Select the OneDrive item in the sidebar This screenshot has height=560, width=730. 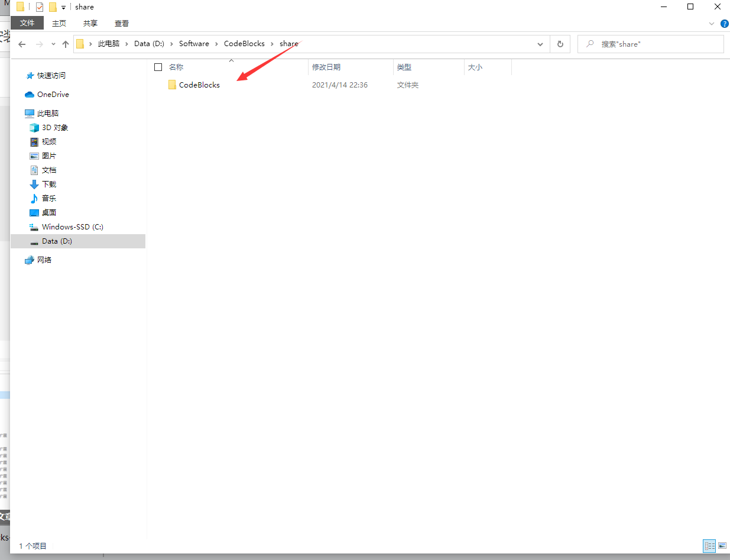click(52, 94)
